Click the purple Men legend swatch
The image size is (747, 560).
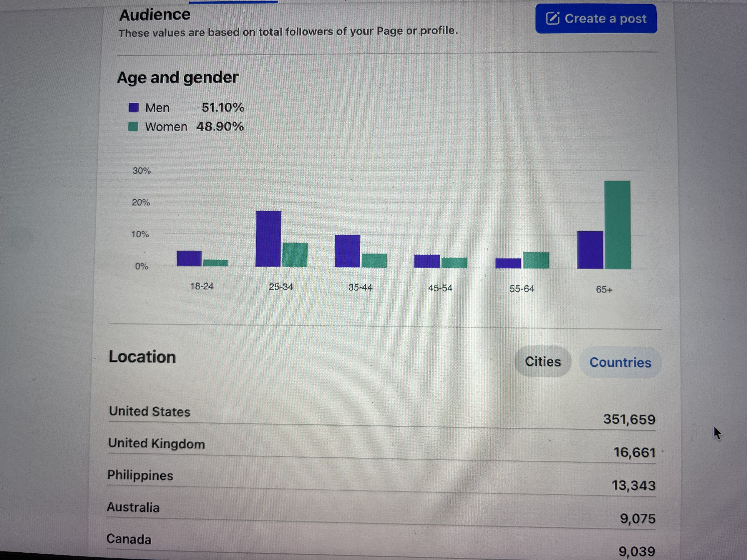click(134, 108)
